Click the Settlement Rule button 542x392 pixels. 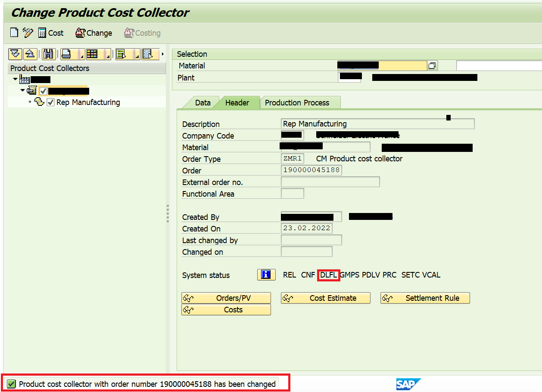[x=425, y=298]
